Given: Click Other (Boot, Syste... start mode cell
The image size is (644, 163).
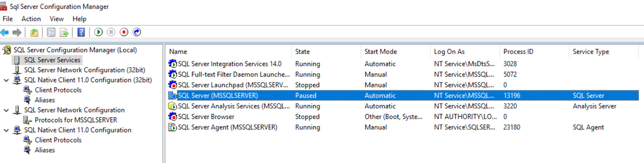Looking at the screenshot, I should tap(393, 117).
